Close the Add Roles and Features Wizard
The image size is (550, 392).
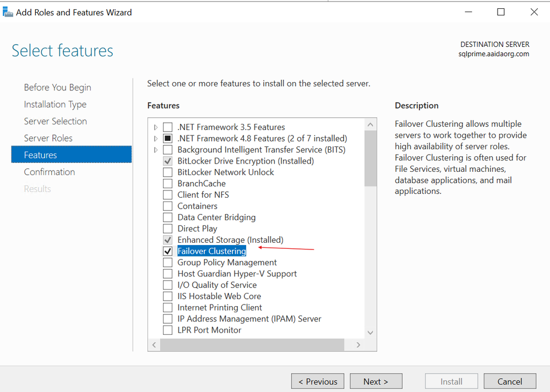534,12
